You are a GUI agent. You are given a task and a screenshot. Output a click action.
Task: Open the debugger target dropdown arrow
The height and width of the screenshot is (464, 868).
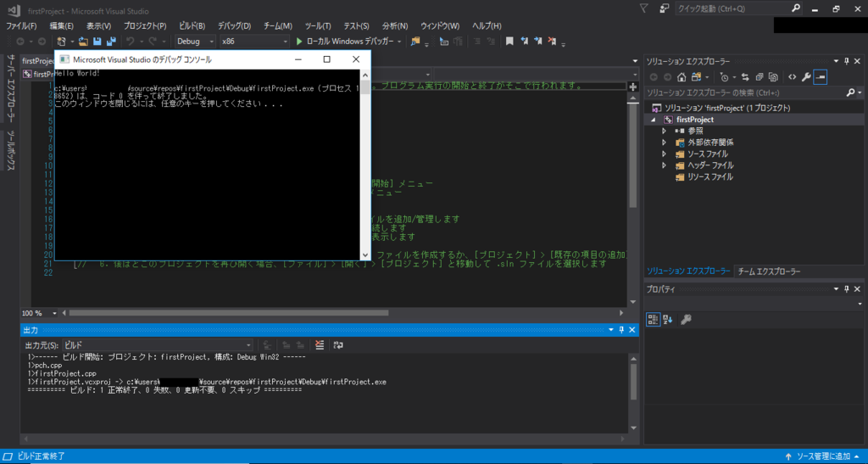tap(399, 42)
